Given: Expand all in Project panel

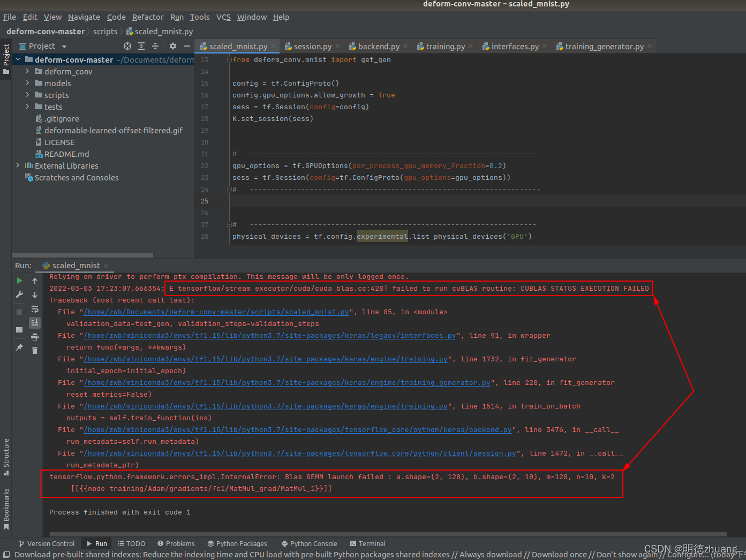Looking at the screenshot, I should pyautogui.click(x=141, y=46).
